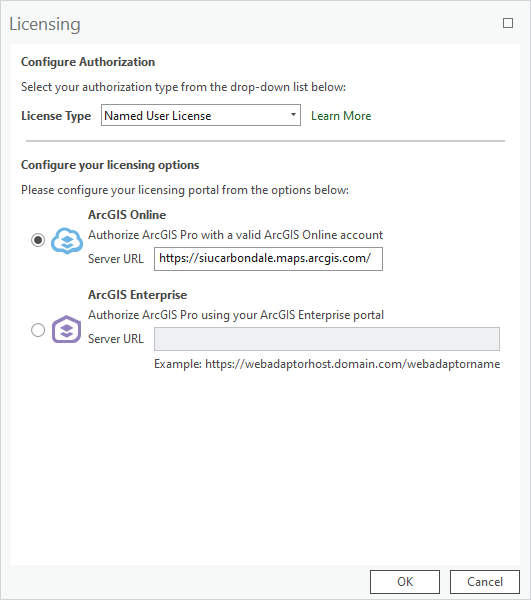Click the maximize square icon in title bar
This screenshot has height=600, width=531.
coord(508,23)
